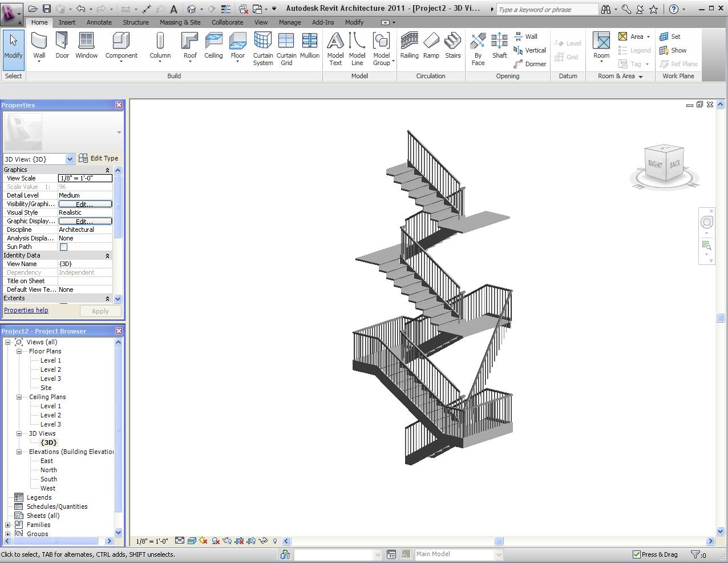Click the Show work plane button

pos(673,50)
